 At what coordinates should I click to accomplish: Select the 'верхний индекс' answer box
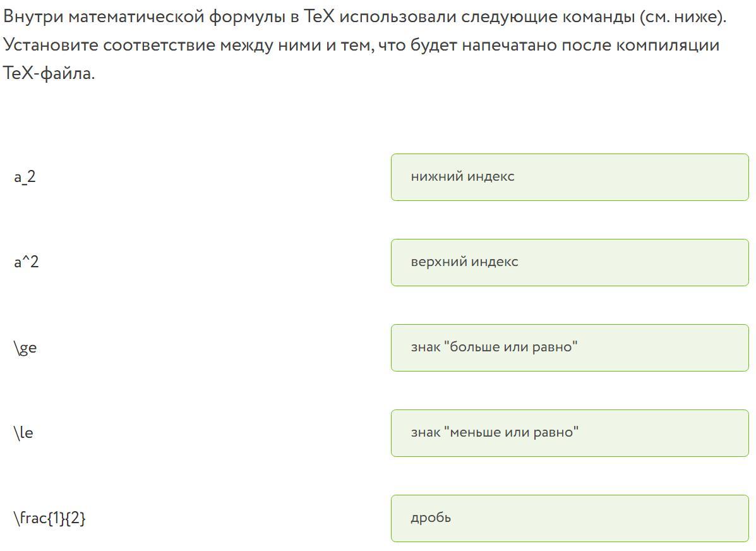tap(569, 262)
